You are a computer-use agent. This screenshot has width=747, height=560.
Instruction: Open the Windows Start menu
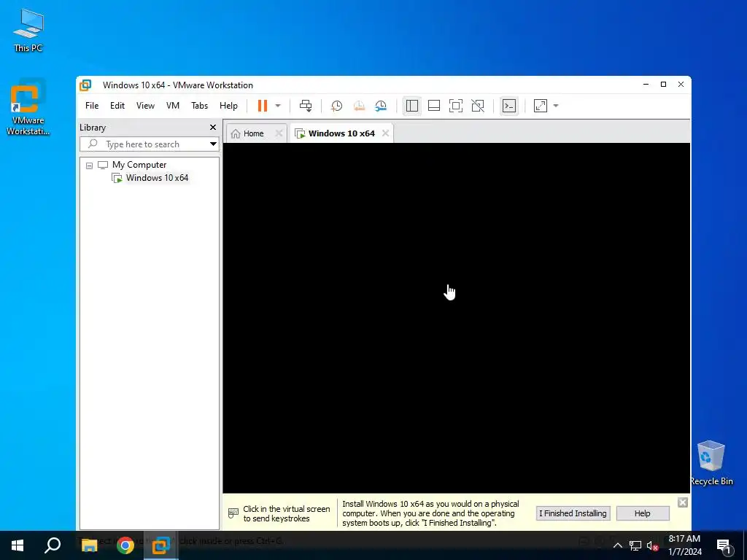pyautogui.click(x=18, y=545)
